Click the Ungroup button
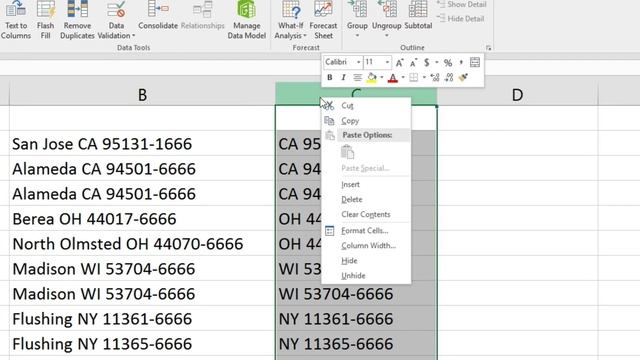Image resolution: width=640 pixels, height=360 pixels. click(x=387, y=20)
